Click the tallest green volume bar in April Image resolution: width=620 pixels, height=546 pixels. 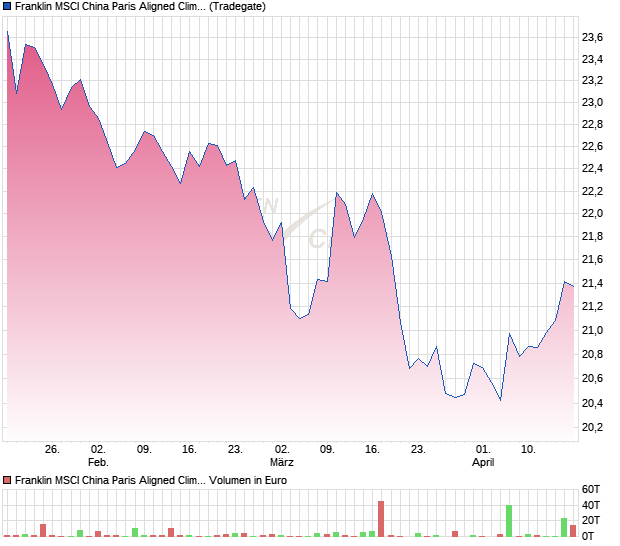pos(509,521)
